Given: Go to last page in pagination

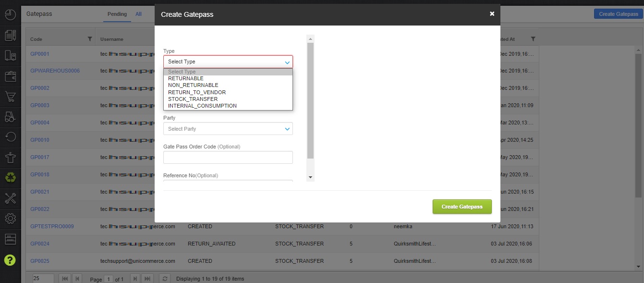Looking at the screenshot, I should click(148, 279).
